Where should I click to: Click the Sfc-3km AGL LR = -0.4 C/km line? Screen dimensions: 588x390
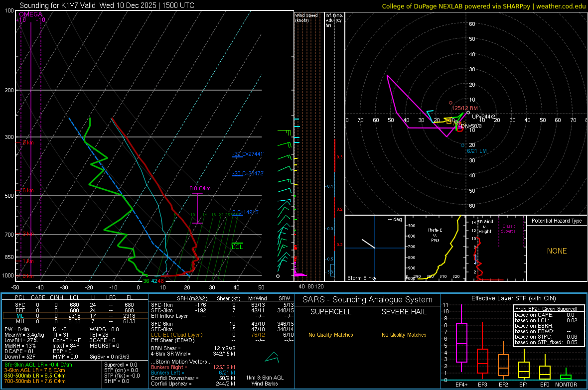point(38,365)
